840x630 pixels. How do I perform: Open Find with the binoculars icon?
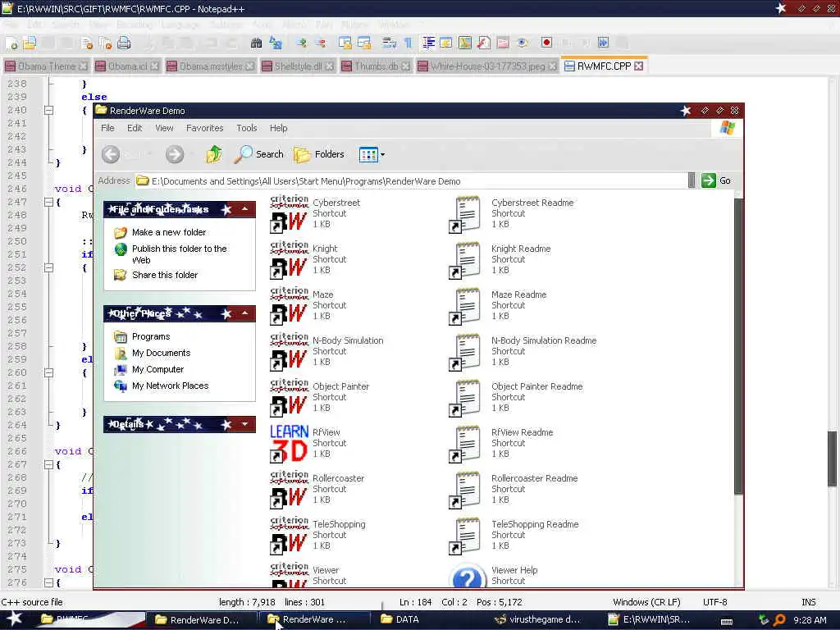(256, 43)
